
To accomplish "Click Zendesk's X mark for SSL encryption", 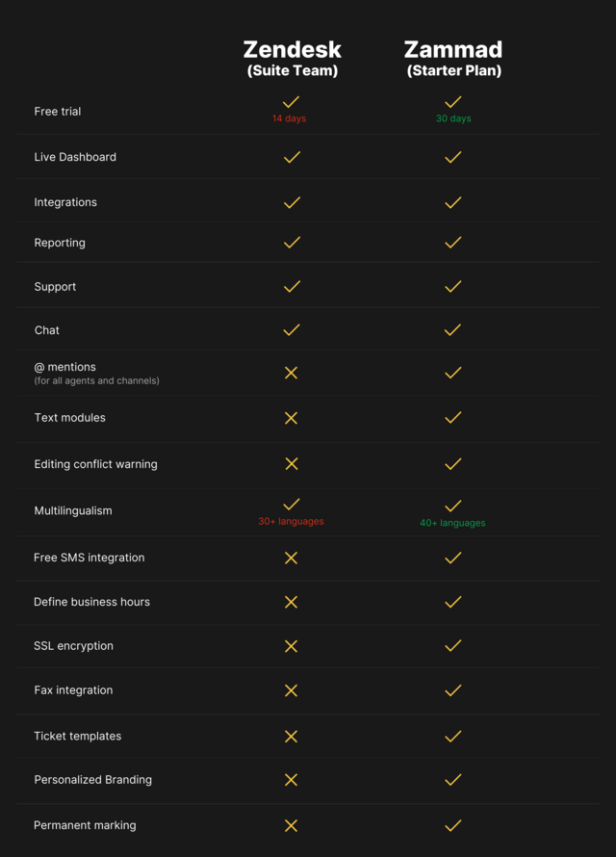I will pos(291,646).
